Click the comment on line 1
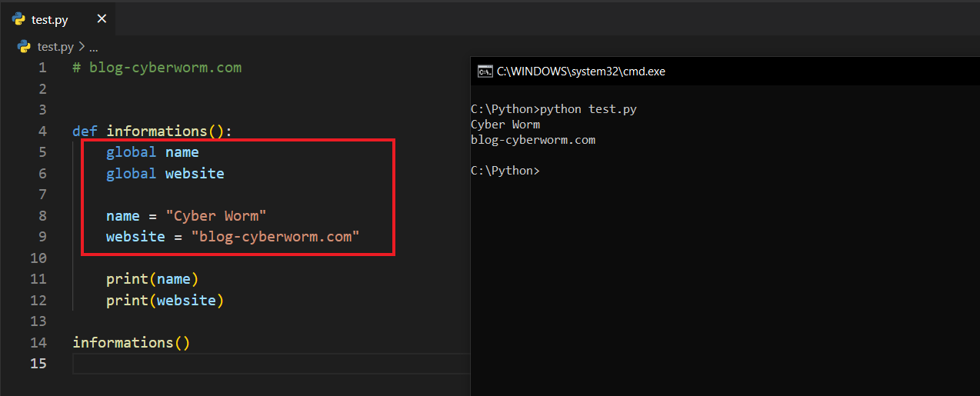 click(157, 68)
